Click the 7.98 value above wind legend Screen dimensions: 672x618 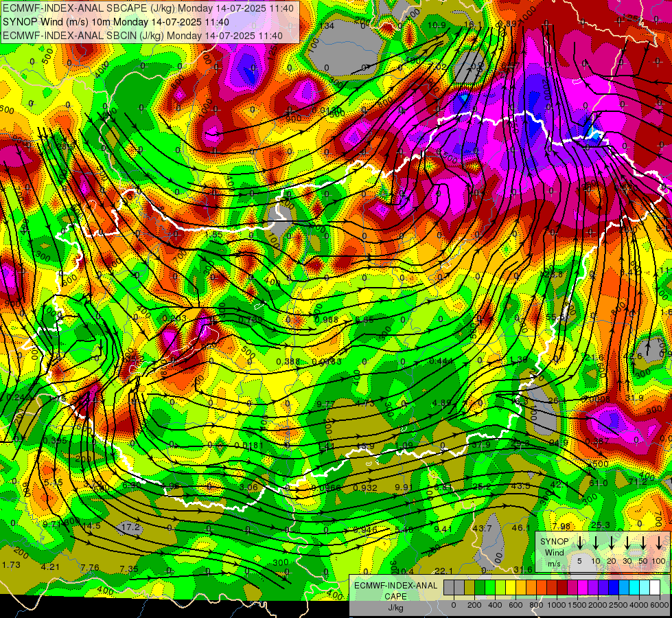tap(561, 526)
